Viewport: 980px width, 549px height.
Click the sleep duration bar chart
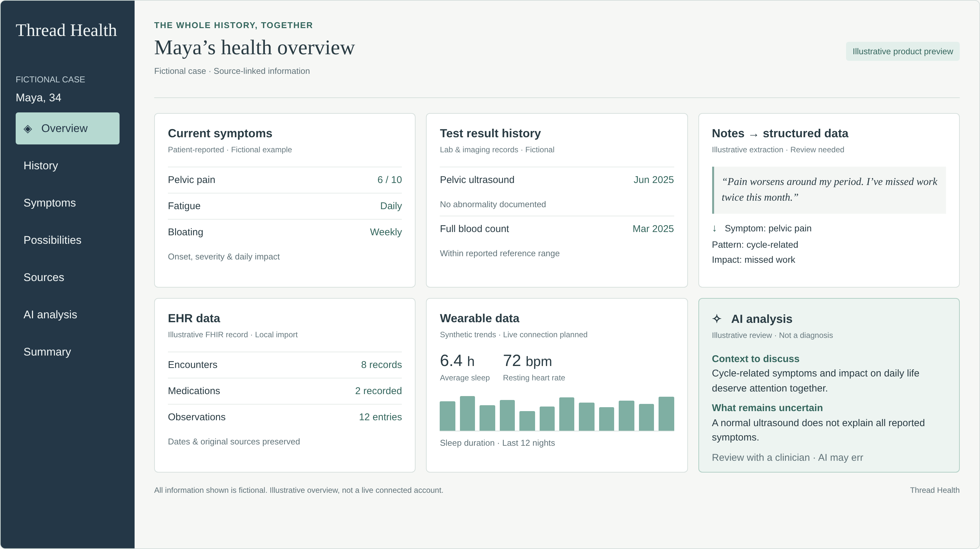click(x=557, y=414)
